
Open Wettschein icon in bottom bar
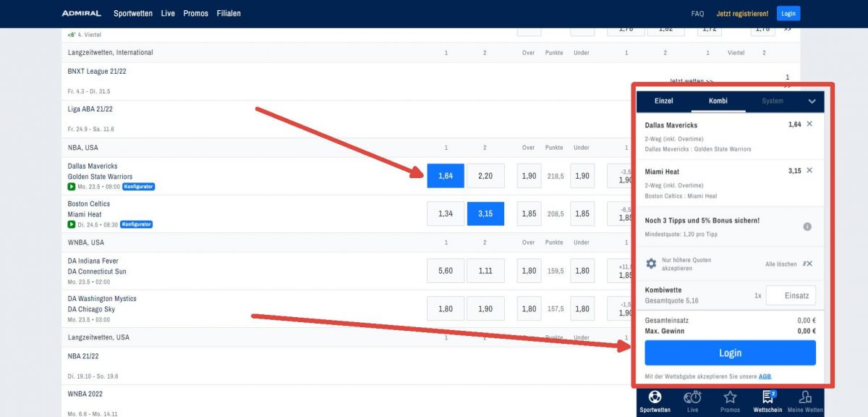point(767,400)
